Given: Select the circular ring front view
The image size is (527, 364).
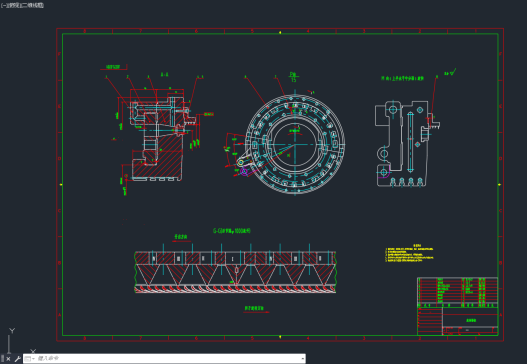Looking at the screenshot, I should pyautogui.click(x=295, y=144).
